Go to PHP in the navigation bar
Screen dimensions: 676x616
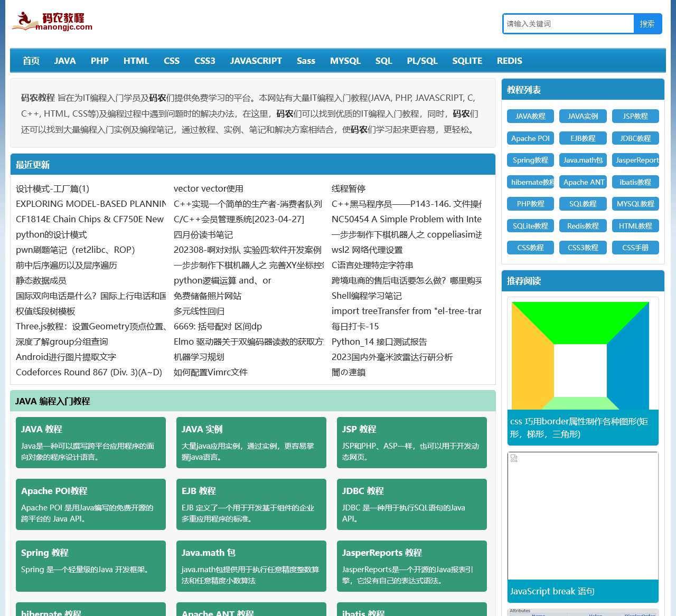click(100, 61)
